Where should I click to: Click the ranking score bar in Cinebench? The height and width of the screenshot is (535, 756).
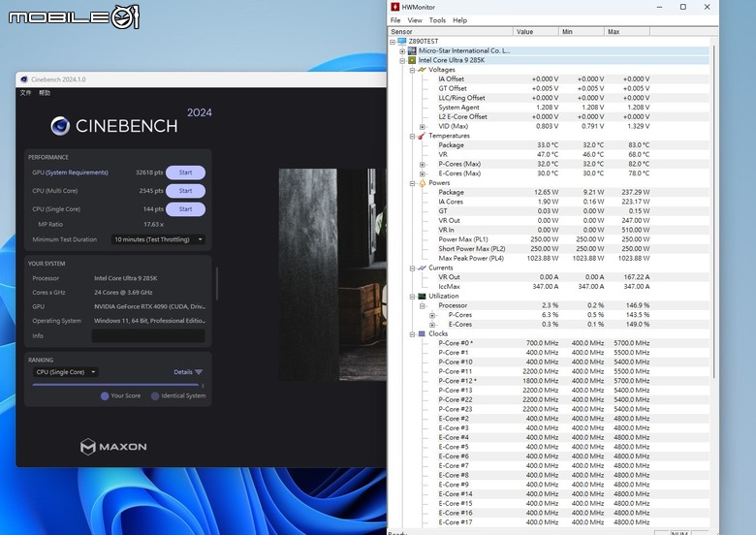pyautogui.click(x=115, y=385)
